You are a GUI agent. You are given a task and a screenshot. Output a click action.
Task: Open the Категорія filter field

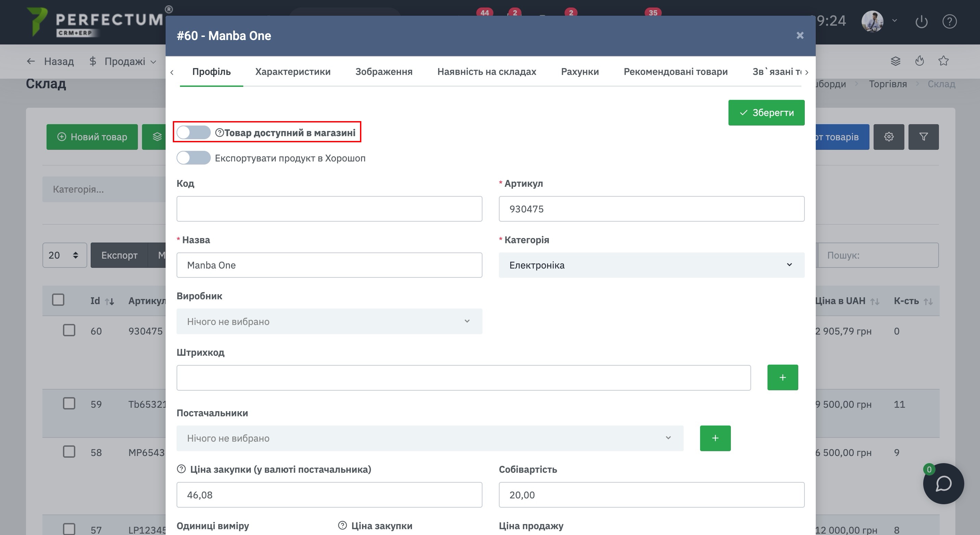click(104, 189)
